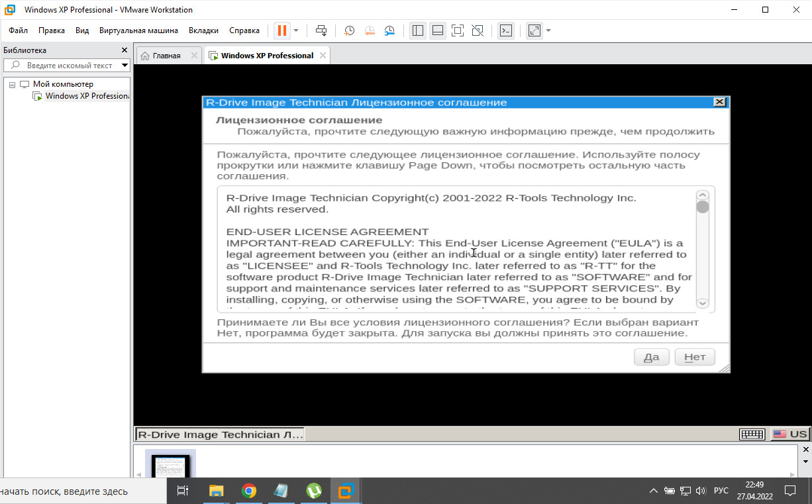
Task: Open uTorrent from the taskbar
Action: pos(314,491)
